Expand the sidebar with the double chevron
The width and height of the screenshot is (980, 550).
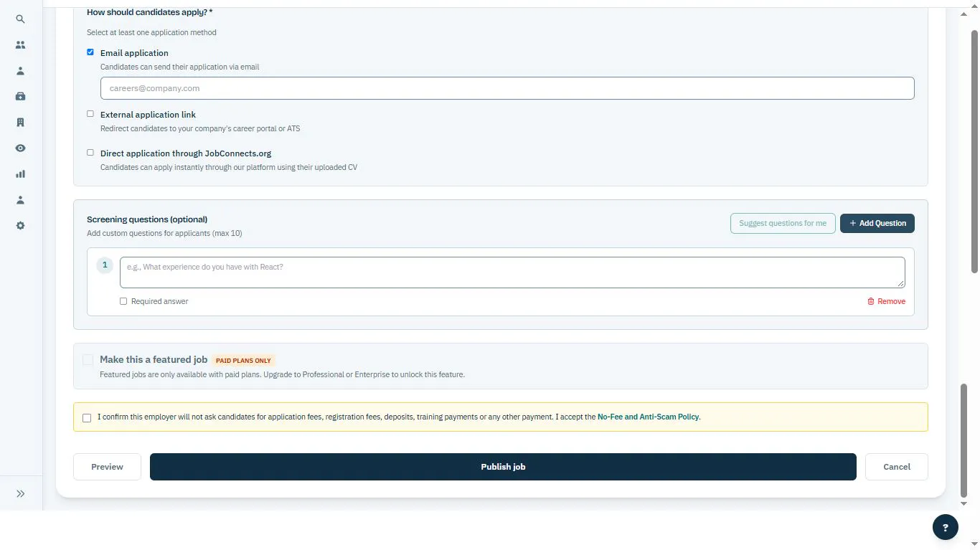pos(21,493)
